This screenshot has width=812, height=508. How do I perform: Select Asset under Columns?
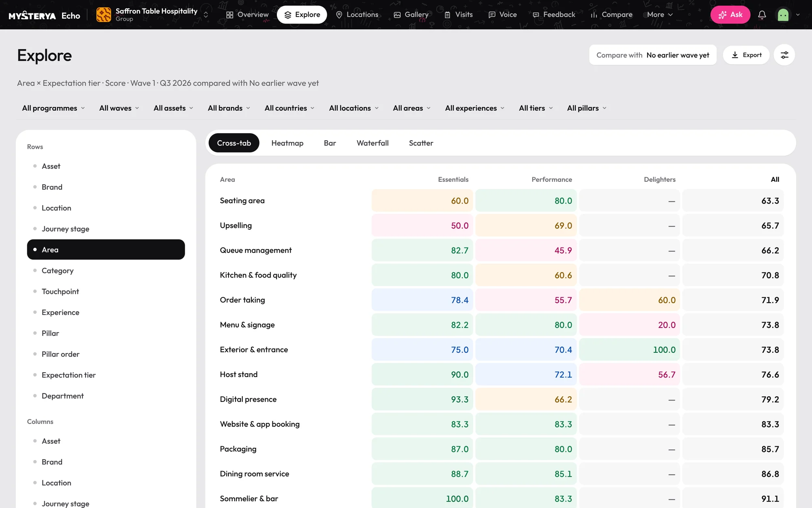point(106,441)
